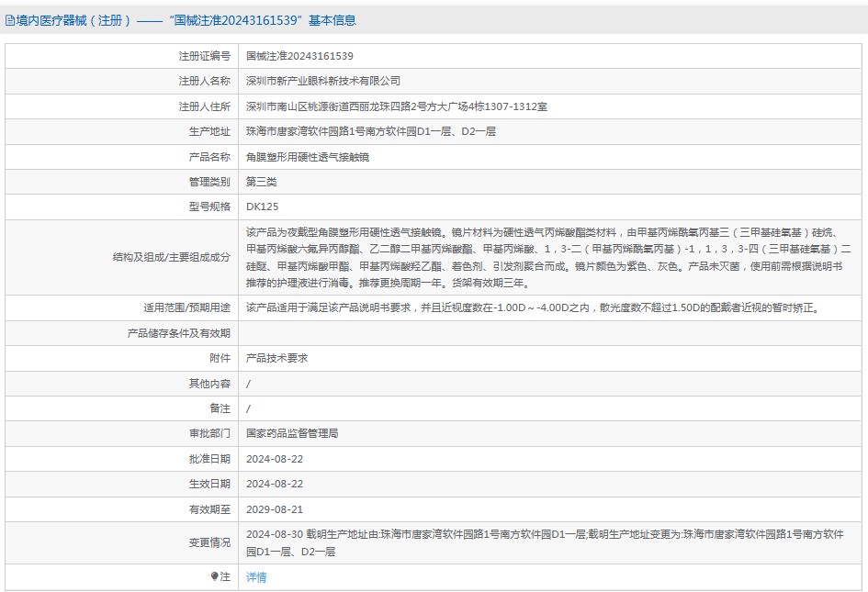The height and width of the screenshot is (592, 868).
Task: Click the model specification value DK125
Action: [x=262, y=207]
